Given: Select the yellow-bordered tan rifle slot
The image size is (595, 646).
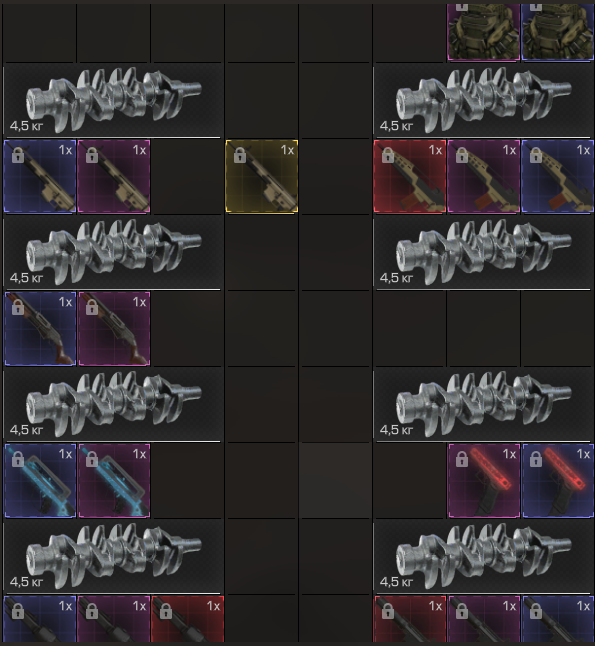Looking at the screenshot, I should tap(262, 176).
